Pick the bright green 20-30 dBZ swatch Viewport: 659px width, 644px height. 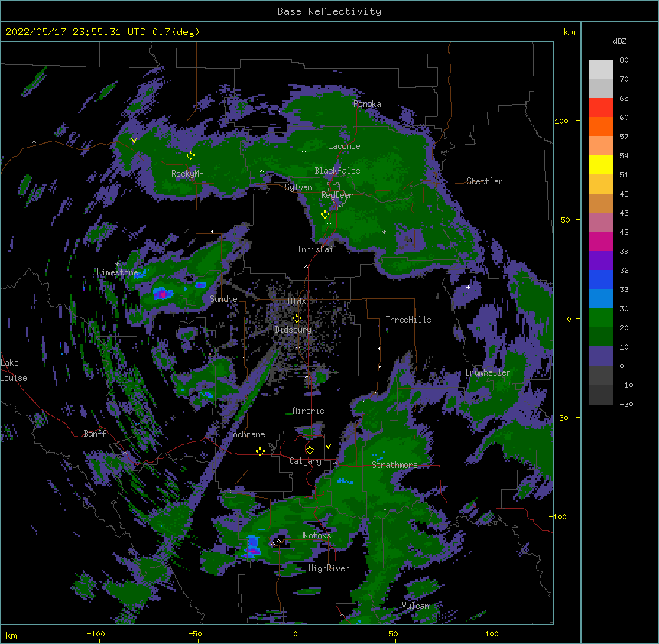601,318
